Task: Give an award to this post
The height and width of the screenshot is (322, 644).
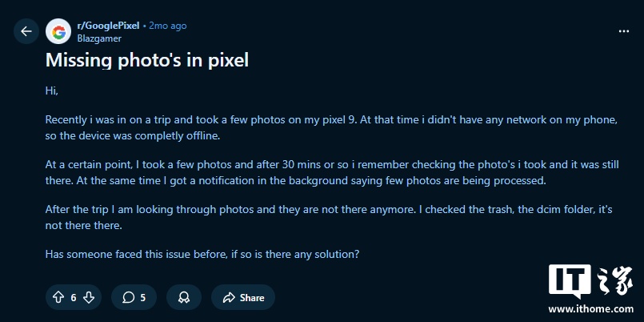Action: pos(183,297)
